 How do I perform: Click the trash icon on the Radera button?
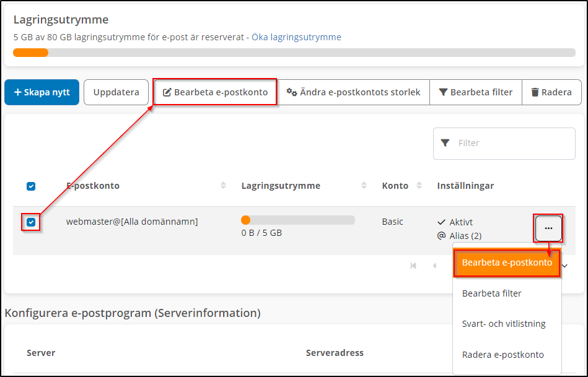click(x=534, y=92)
